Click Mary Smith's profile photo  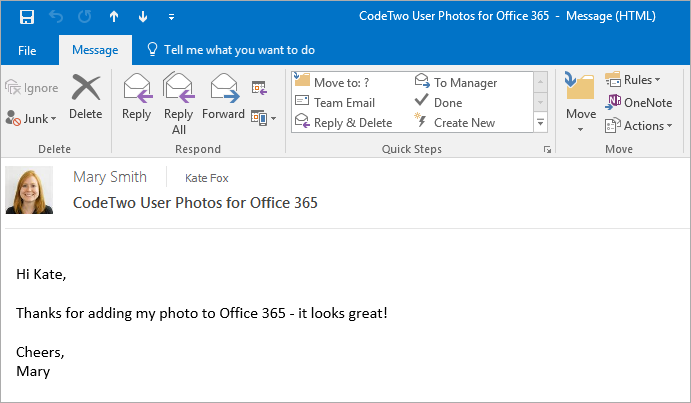click(x=29, y=190)
